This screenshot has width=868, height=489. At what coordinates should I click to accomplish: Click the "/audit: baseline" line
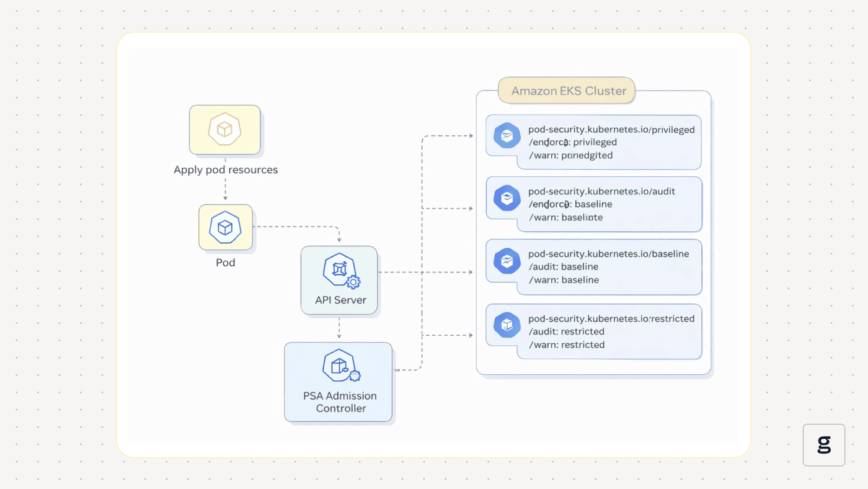pos(564,267)
